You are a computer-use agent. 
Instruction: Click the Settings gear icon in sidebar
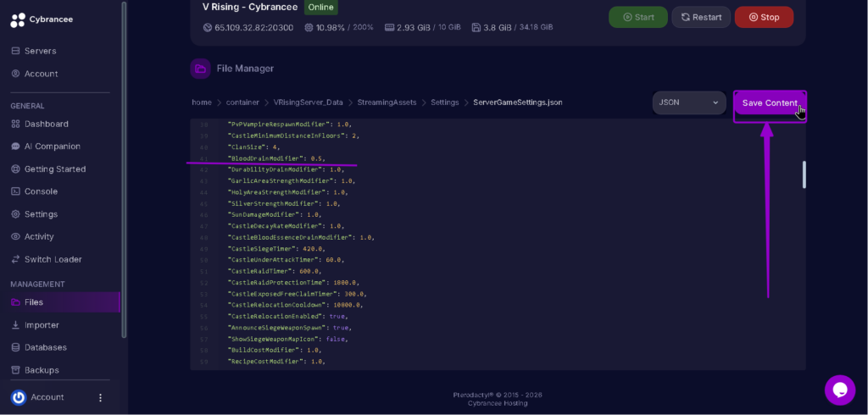coord(15,214)
